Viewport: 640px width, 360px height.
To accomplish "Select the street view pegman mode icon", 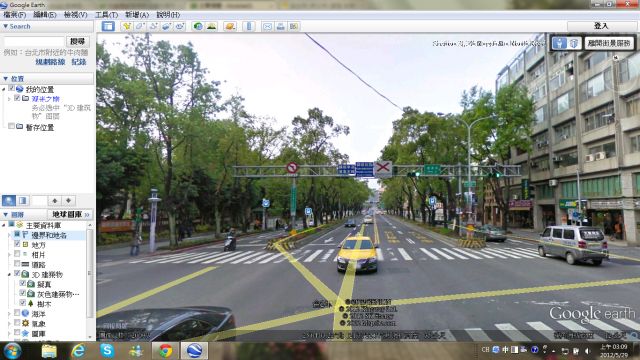I will pos(560,43).
